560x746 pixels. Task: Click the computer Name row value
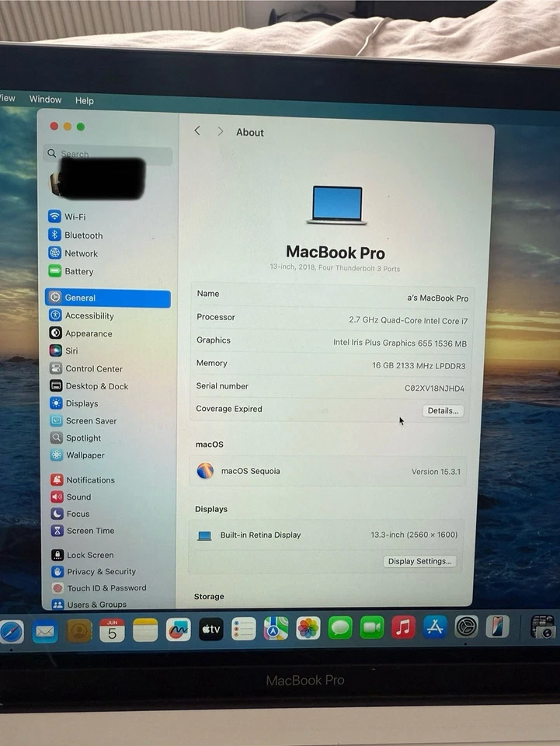[438, 298]
